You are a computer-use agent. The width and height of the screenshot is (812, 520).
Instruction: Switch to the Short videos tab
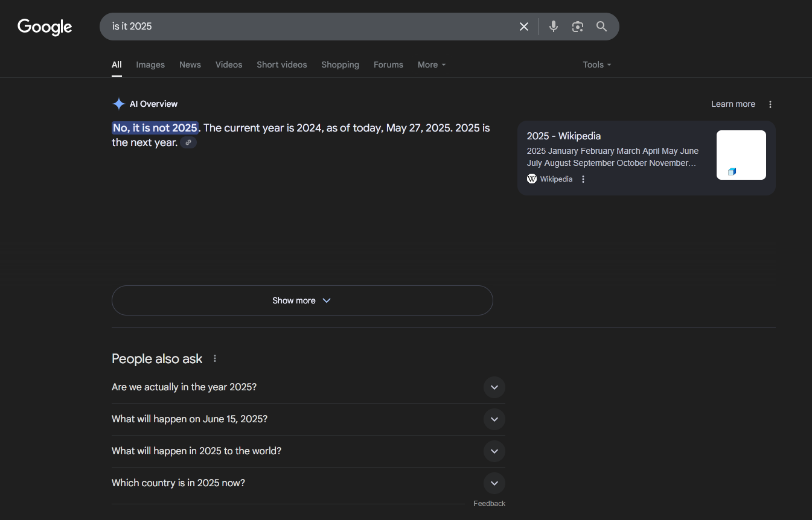coord(282,65)
